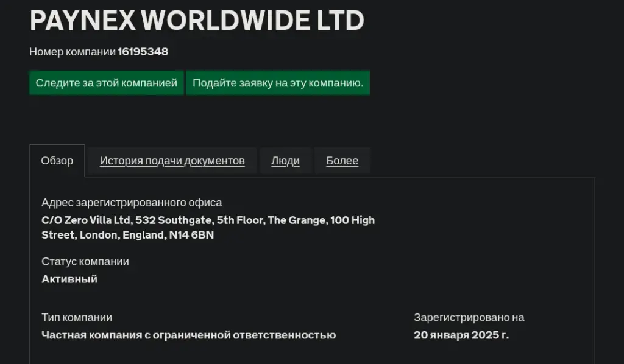Click the address line starting 'C/O Zero Villa Ltd'
Screen dimensions: 624x364
(208, 220)
